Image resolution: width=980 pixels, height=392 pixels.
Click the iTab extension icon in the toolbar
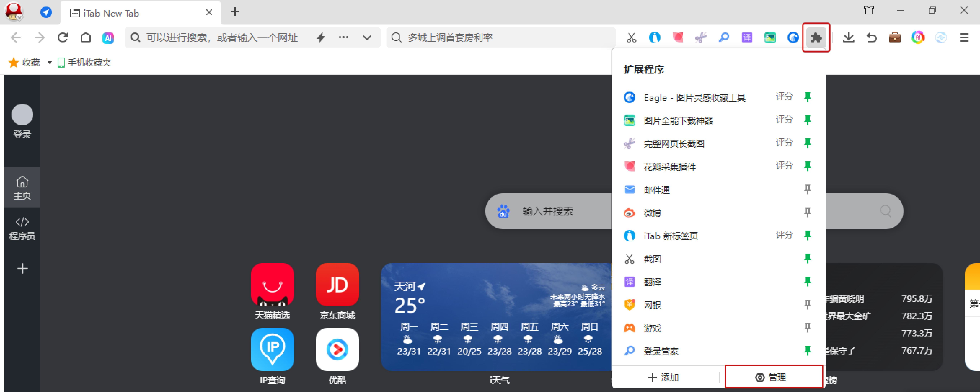coord(655,37)
